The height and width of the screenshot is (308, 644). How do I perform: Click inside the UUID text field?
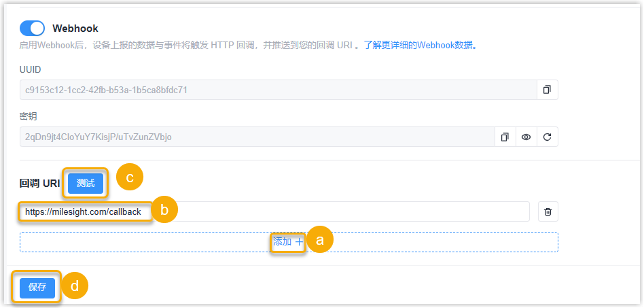tap(272, 90)
